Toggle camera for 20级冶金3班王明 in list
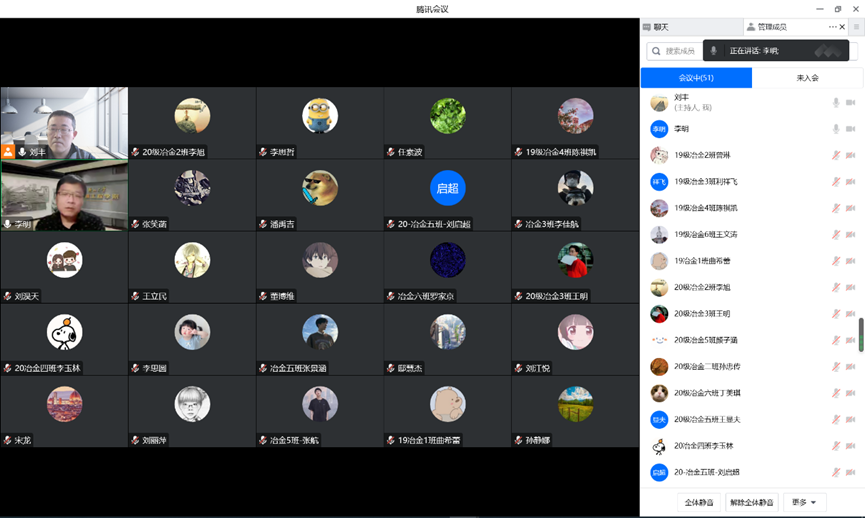Image resolution: width=865 pixels, height=518 pixels. tap(851, 314)
